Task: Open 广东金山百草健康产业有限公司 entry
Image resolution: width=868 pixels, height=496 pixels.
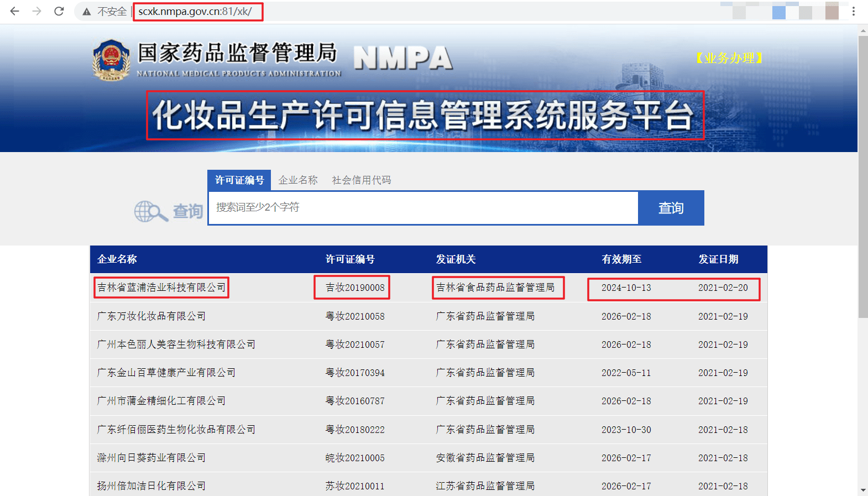Action: tap(166, 373)
